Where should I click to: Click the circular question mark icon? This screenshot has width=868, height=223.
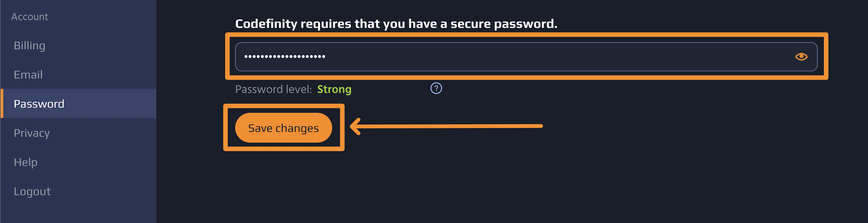click(x=436, y=88)
